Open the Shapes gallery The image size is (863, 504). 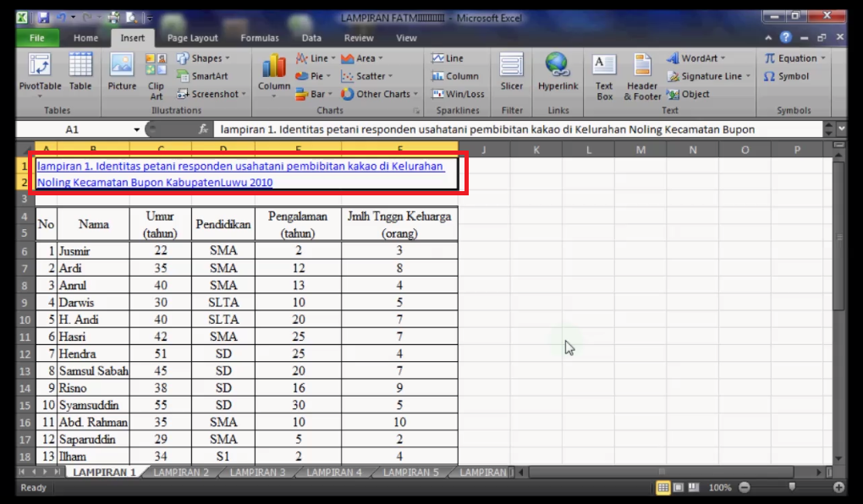coord(203,58)
